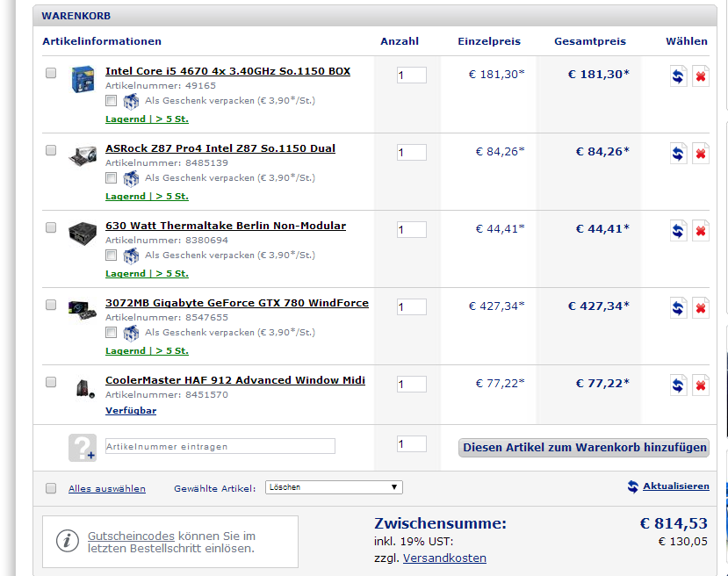Enable gift wrapping for ASRock Z87 Pro4
The image size is (728, 576).
[x=111, y=177]
